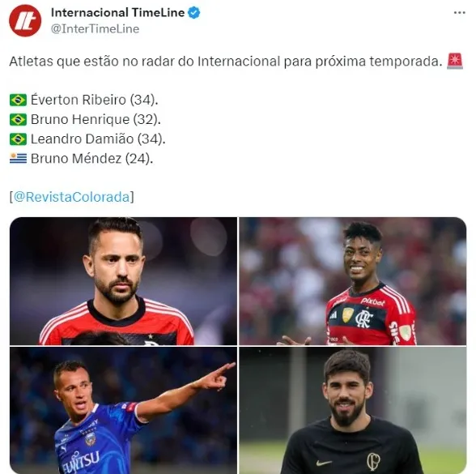Click the tweet's opening sentence about Internacional's radar

[x=226, y=62]
